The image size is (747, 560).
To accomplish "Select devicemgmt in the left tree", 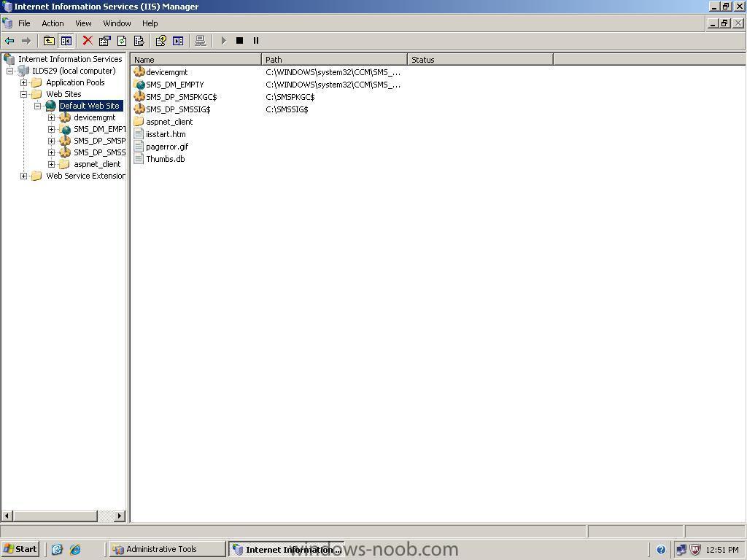I will (x=94, y=117).
